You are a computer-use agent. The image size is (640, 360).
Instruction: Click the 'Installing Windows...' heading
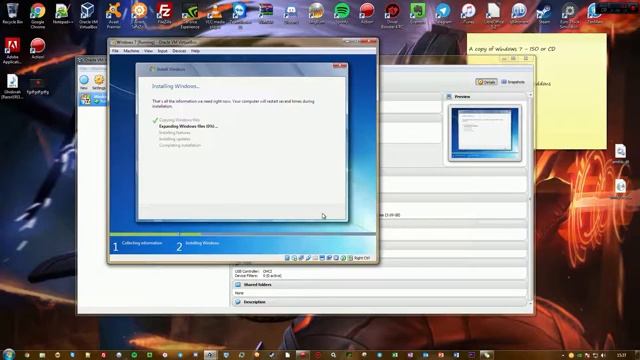(176, 87)
